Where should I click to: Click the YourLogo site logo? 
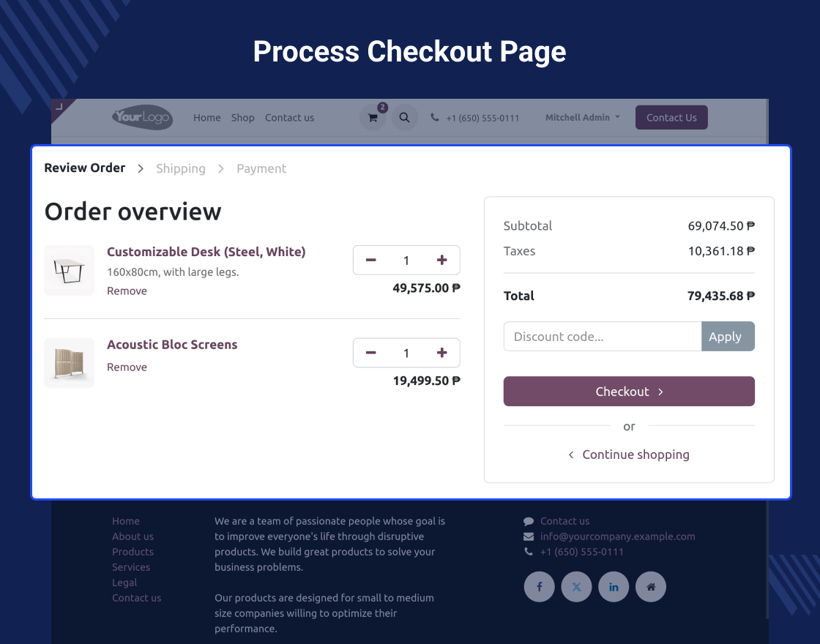(x=142, y=117)
